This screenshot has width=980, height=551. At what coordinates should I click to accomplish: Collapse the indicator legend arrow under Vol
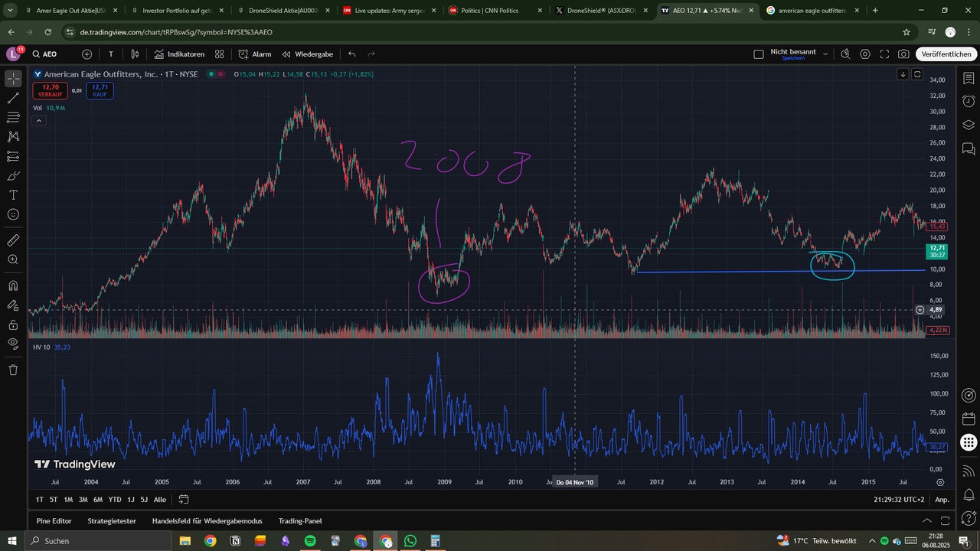[39, 121]
